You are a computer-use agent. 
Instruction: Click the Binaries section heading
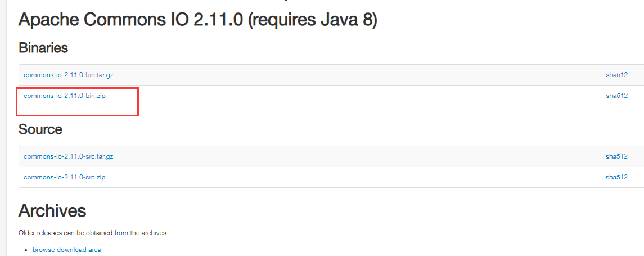(x=43, y=48)
